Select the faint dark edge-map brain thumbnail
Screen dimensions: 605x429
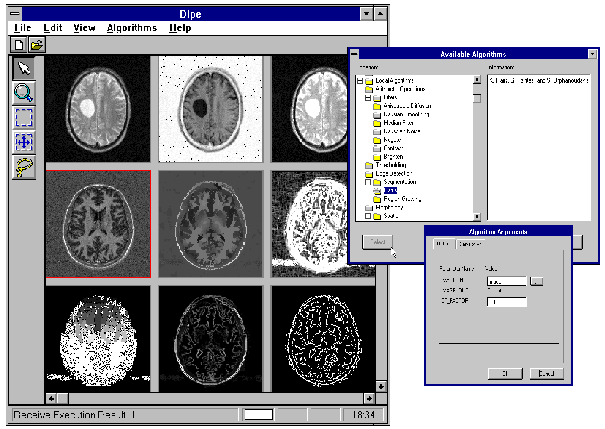point(211,339)
